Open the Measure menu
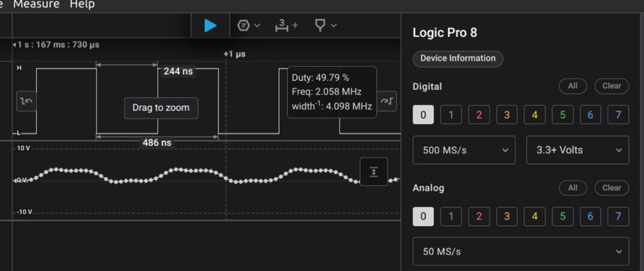This screenshot has width=644, height=271. [x=36, y=5]
